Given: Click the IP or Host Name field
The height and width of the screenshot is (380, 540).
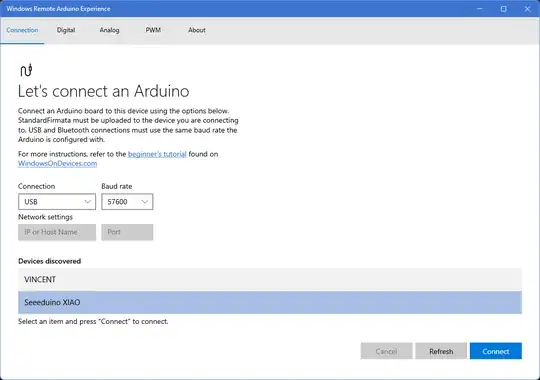Looking at the screenshot, I should point(57,232).
